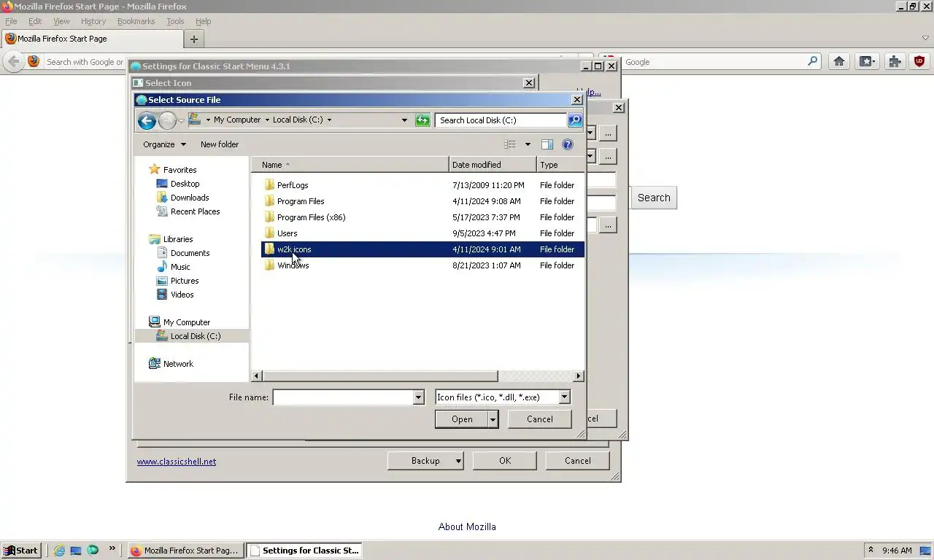Sort by the Date modified column header
934x560 pixels.
click(x=493, y=165)
